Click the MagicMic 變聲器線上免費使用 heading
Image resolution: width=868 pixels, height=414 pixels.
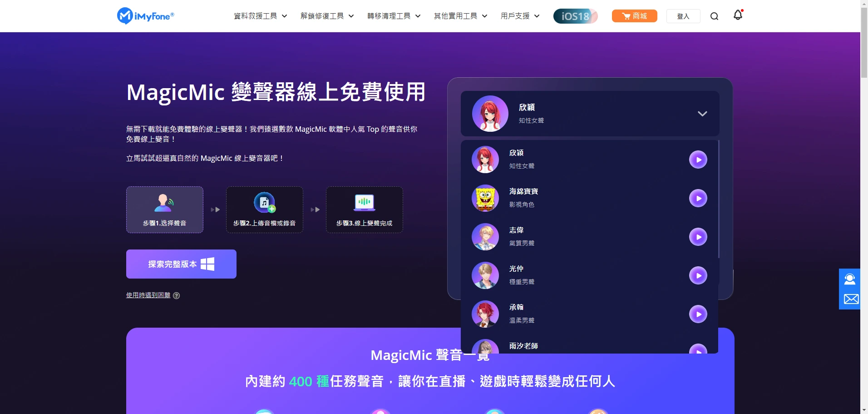(276, 92)
